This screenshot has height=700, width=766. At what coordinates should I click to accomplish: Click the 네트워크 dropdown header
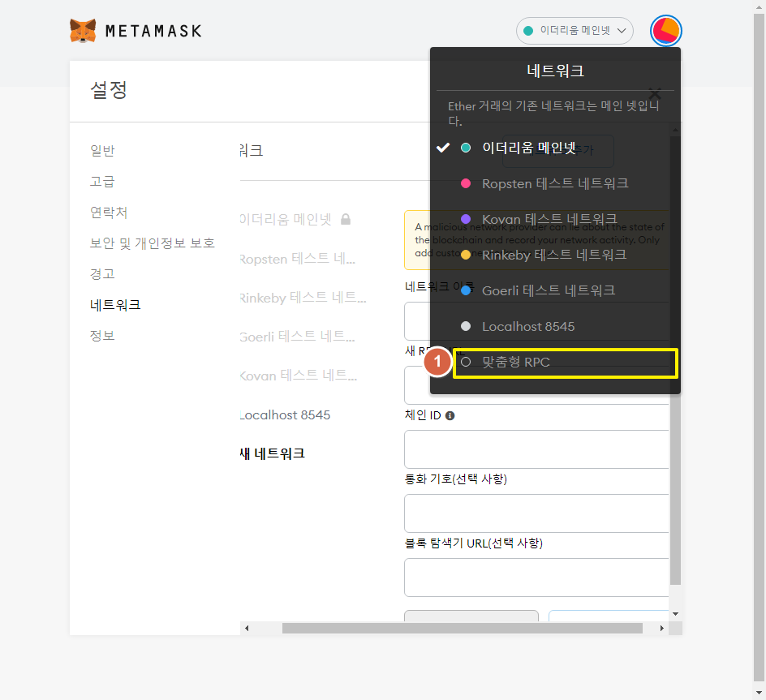click(555, 71)
